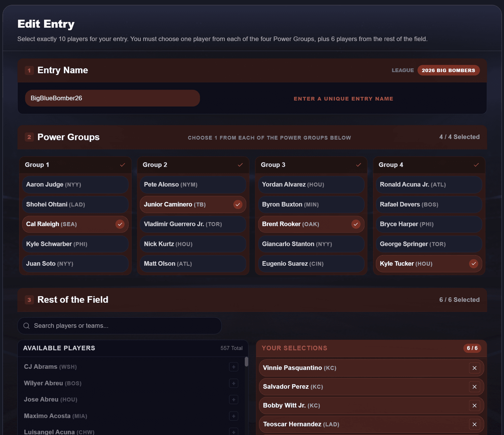This screenshot has height=435, width=504.
Task: Select Ronald Acuna Jr. in Group 4
Action: point(428,185)
